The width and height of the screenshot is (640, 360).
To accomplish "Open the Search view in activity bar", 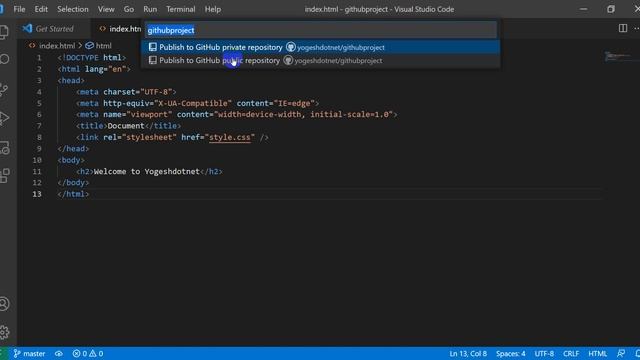I will click(x=4, y=60).
